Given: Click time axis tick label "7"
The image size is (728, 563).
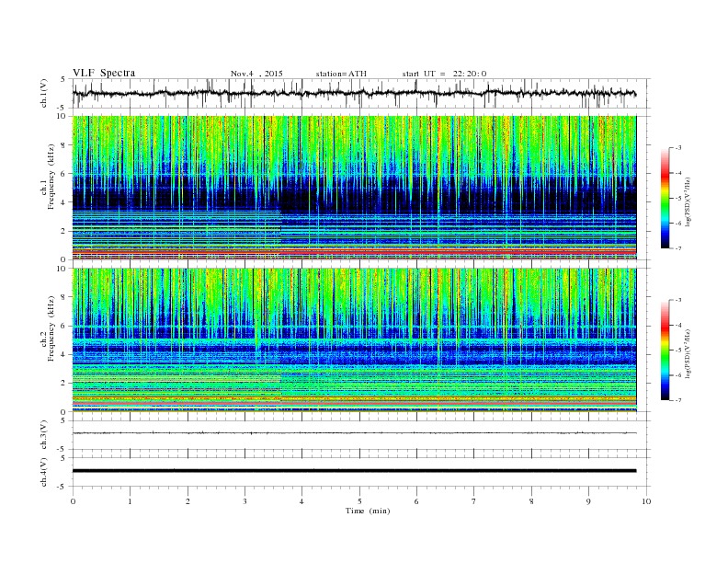Looking at the screenshot, I should pos(474,501).
